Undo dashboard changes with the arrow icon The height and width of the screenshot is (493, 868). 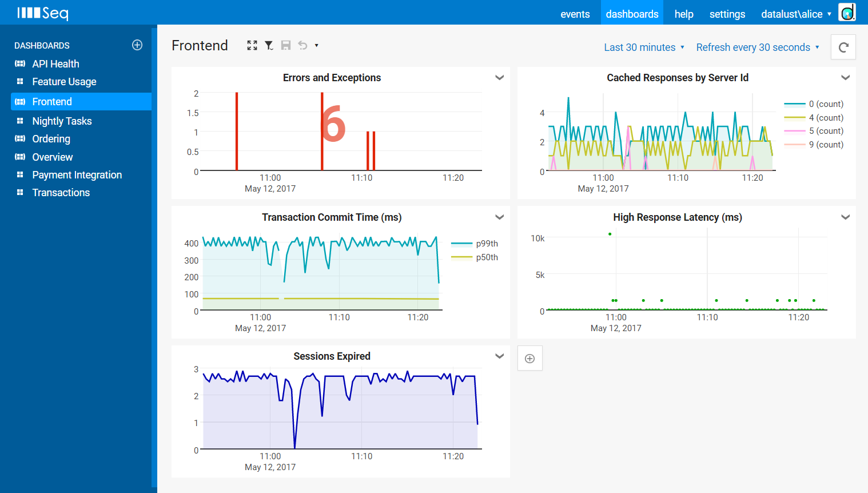pos(302,45)
